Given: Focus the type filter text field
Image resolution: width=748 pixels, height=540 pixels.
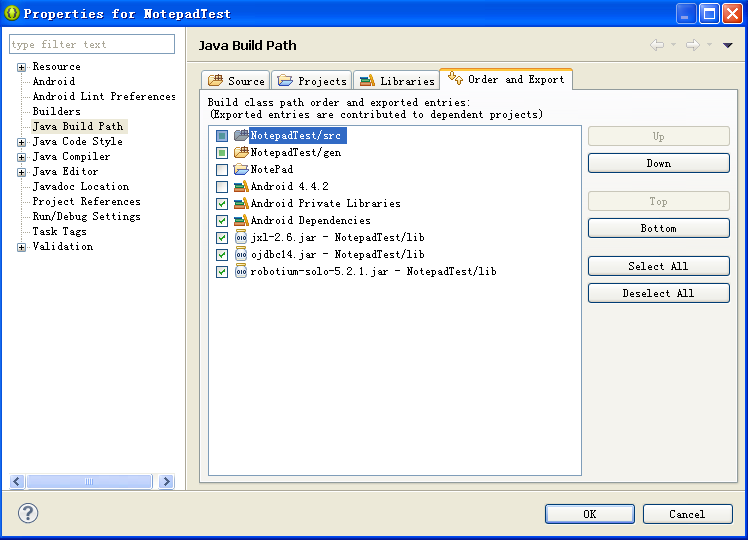Looking at the screenshot, I should tap(92, 44).
